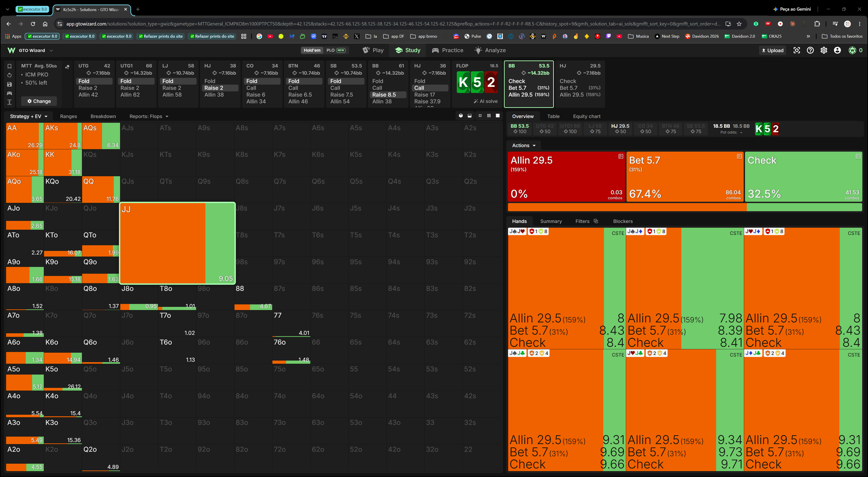
Task: Open the Actions dropdown
Action: pyautogui.click(x=524, y=145)
